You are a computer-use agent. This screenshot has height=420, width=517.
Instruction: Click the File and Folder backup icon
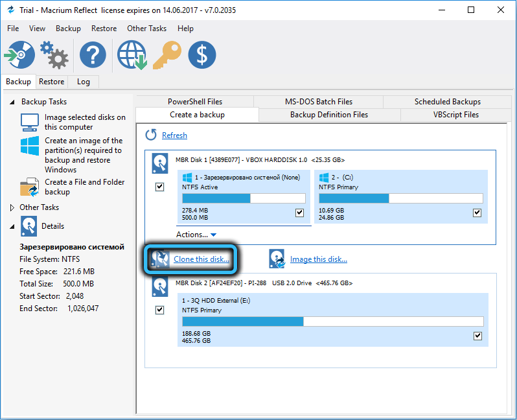click(30, 187)
